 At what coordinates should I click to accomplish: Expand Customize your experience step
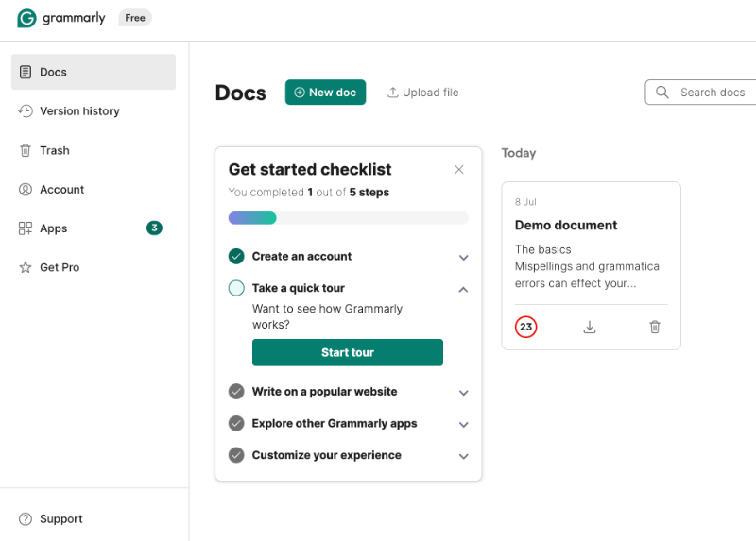pos(463,456)
